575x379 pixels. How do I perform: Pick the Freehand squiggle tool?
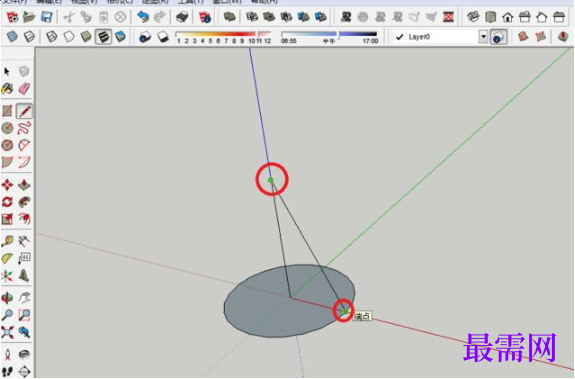coord(24,128)
